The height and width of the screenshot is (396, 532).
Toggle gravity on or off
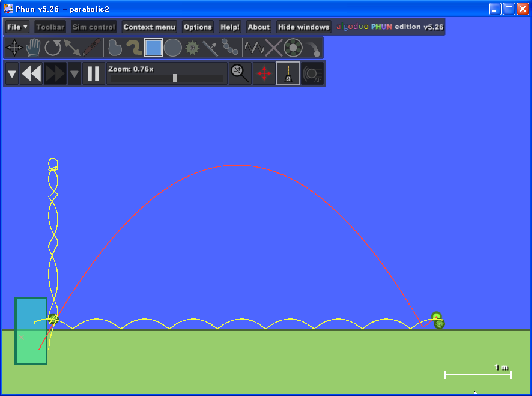click(288, 73)
